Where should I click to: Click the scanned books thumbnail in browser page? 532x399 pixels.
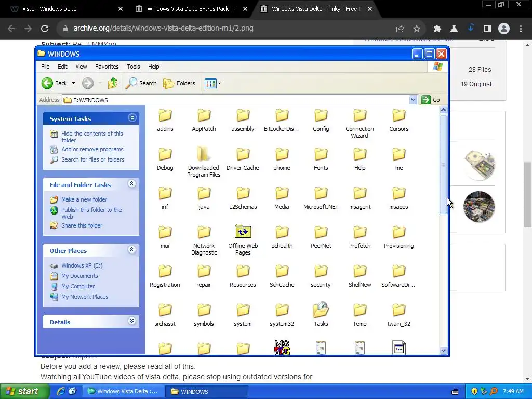479,207
